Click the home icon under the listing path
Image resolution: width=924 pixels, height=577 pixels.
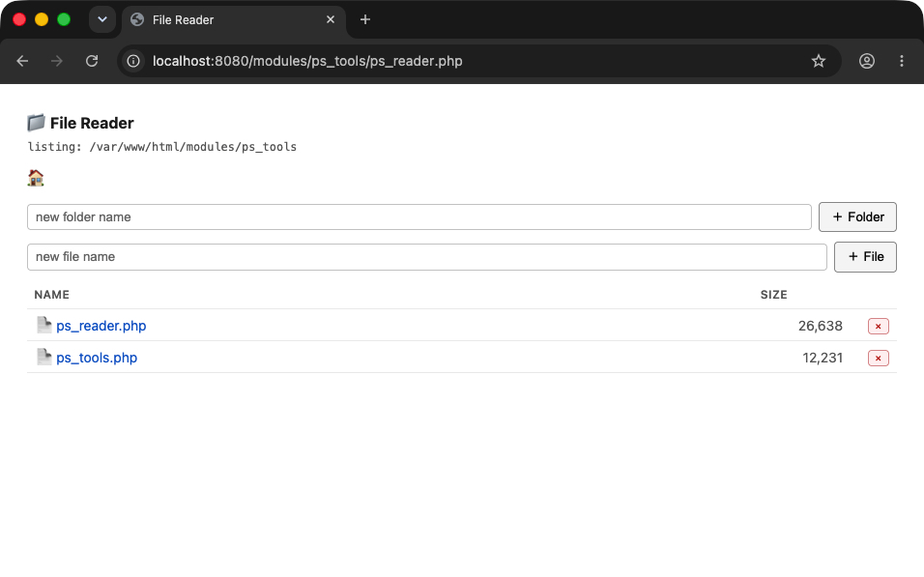click(36, 178)
